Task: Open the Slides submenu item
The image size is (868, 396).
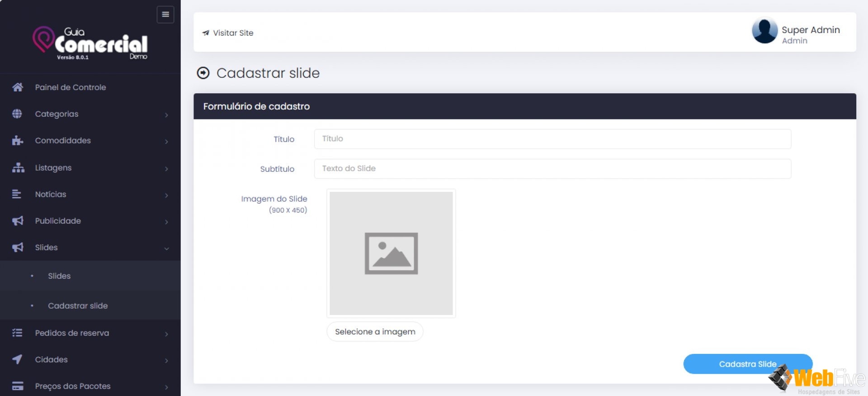Action: (x=59, y=276)
